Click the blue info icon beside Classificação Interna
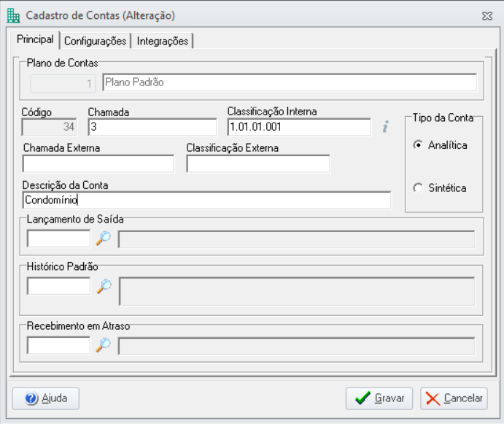 385,127
